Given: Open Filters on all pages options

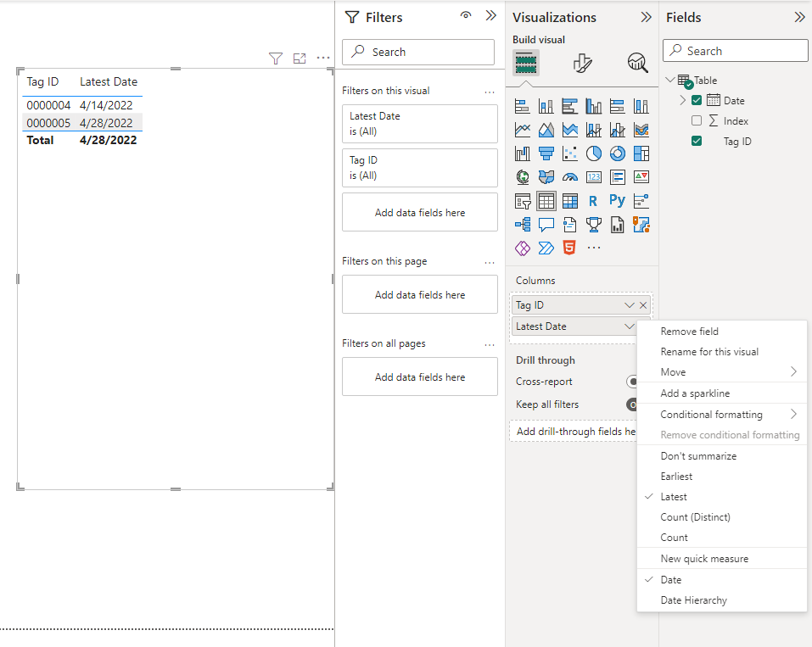Looking at the screenshot, I should tap(490, 345).
